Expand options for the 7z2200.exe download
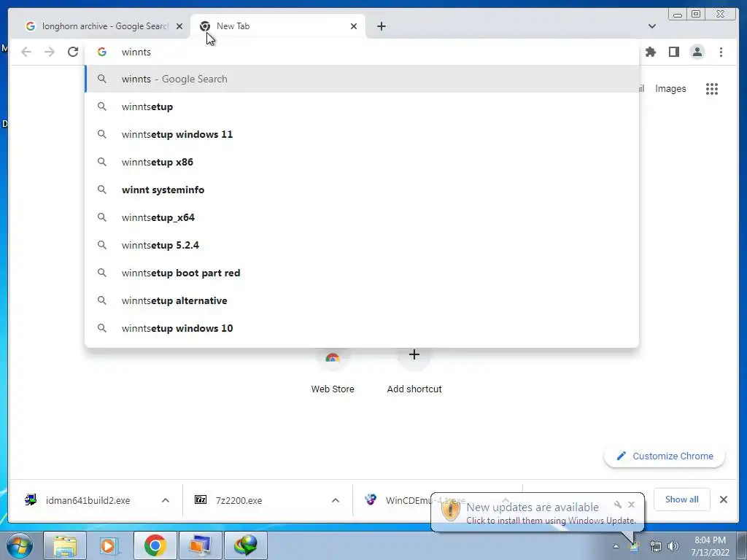Screen dimensions: 747x560 [x=336, y=500]
